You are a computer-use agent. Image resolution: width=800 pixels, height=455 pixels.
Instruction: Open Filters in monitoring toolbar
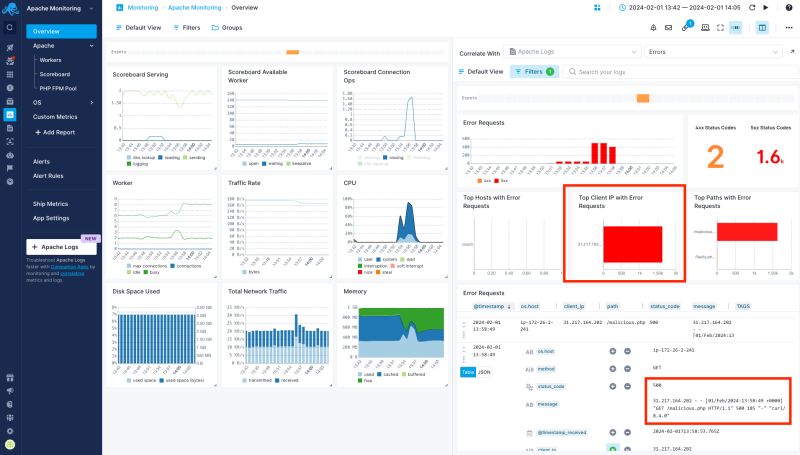(x=187, y=28)
